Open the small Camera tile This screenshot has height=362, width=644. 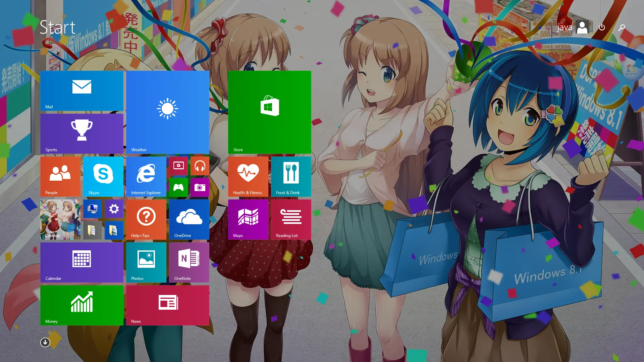coord(200,187)
